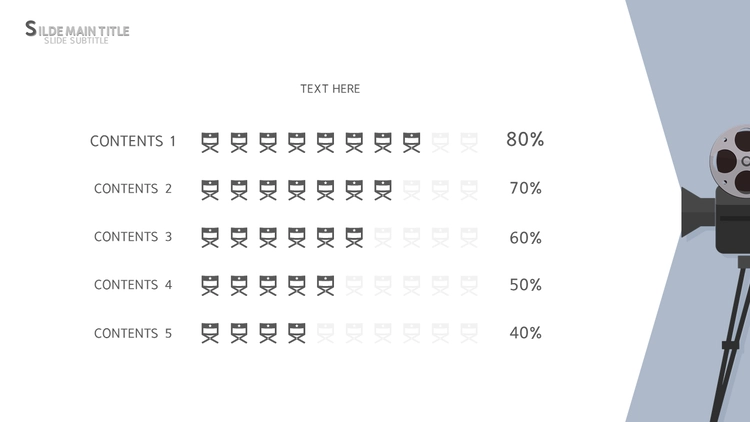This screenshot has height=422, width=750.
Task: Select the Contents 5 label
Action: (133, 333)
